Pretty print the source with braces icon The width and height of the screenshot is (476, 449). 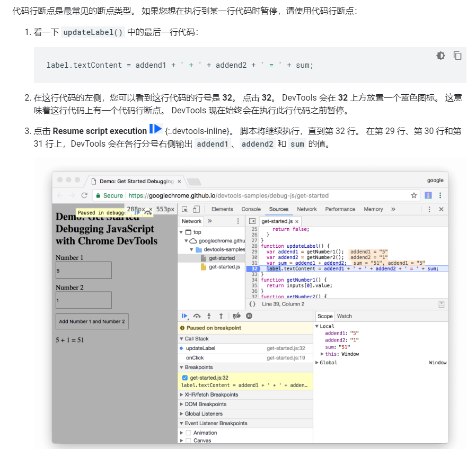[252, 304]
